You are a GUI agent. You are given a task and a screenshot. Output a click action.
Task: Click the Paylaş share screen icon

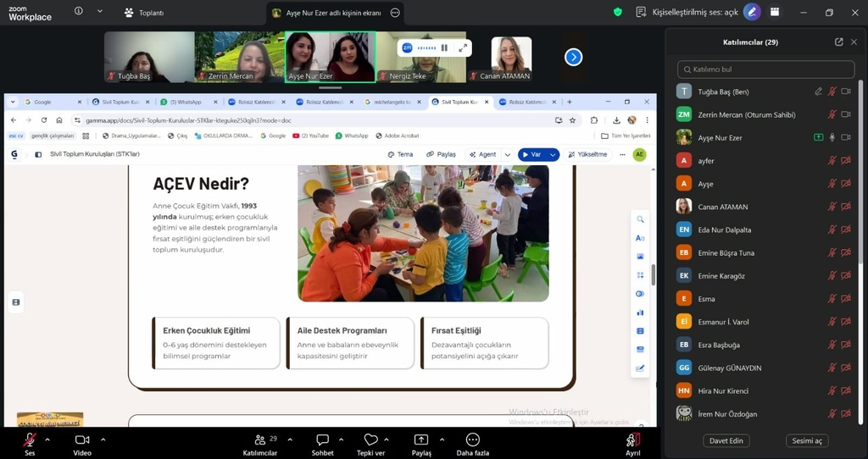(421, 440)
